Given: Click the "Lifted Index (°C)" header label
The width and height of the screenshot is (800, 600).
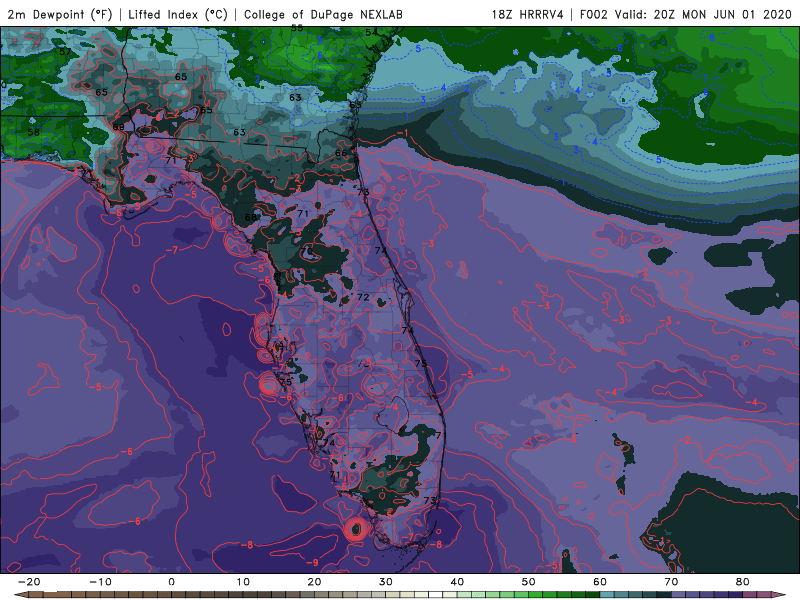Looking at the screenshot, I should pos(178,14).
